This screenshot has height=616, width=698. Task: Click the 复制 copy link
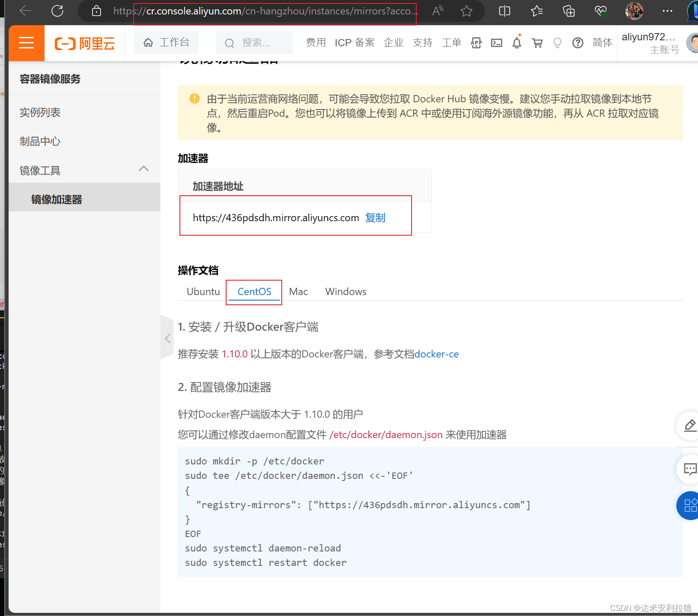376,218
